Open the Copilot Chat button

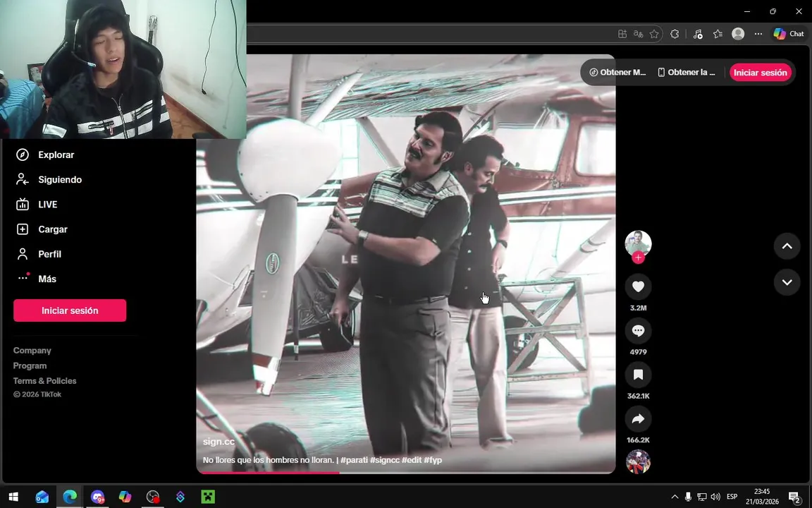[x=789, y=34]
